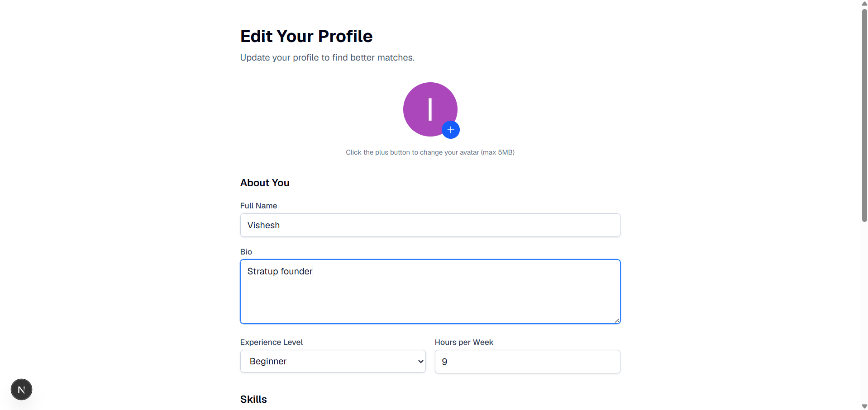The height and width of the screenshot is (410, 868).
Task: Click the blue plus button on avatar
Action: pyautogui.click(x=450, y=130)
